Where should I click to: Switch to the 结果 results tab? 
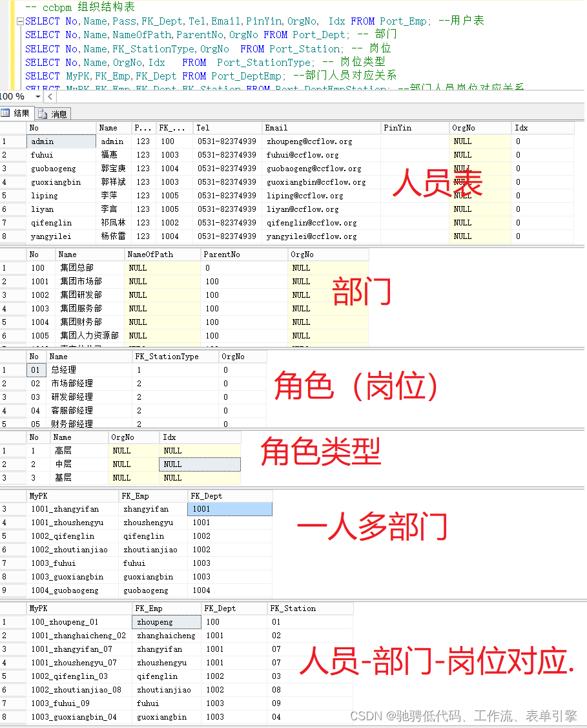17,113
